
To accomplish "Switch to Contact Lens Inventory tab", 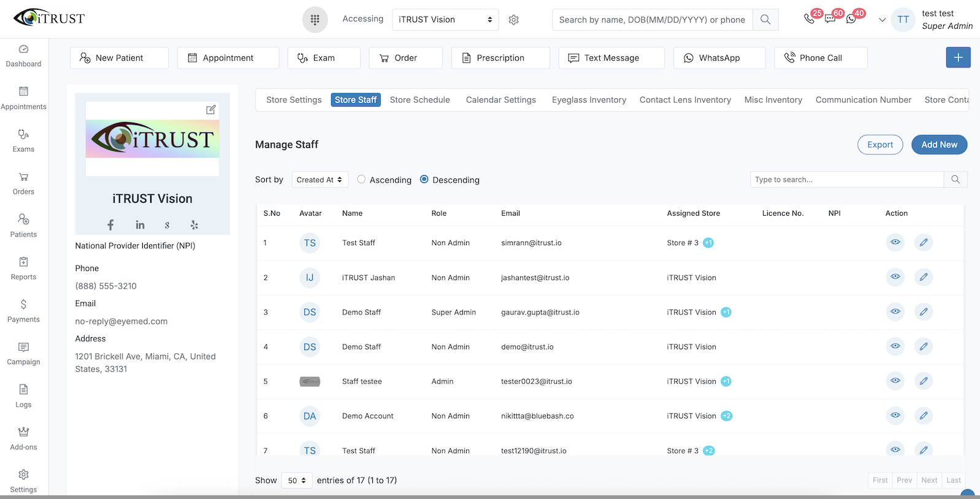I will point(685,100).
